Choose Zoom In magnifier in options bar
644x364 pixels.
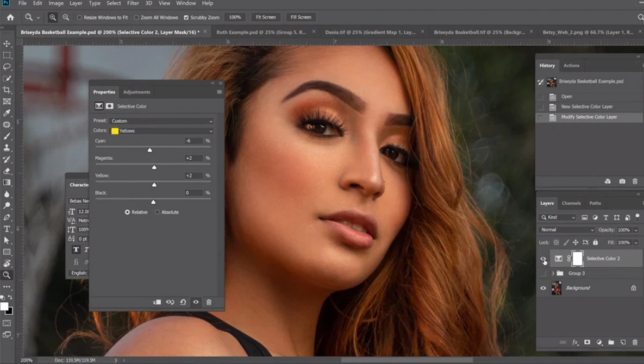53,17
